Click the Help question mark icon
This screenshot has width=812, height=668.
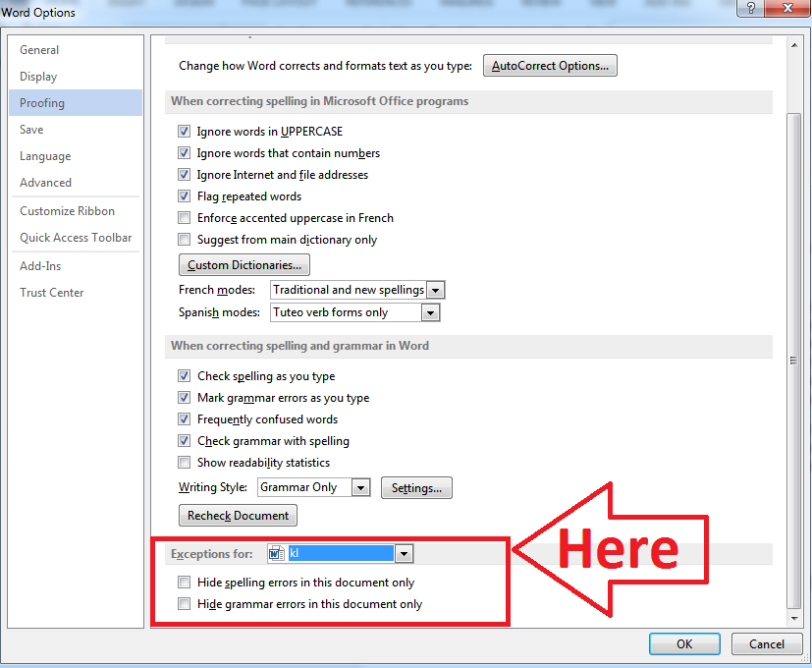(749, 8)
